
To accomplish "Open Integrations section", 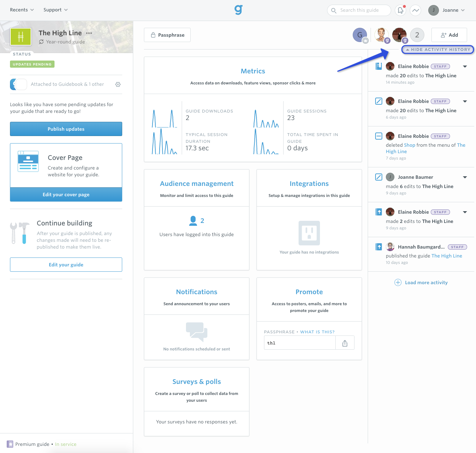I will point(309,184).
